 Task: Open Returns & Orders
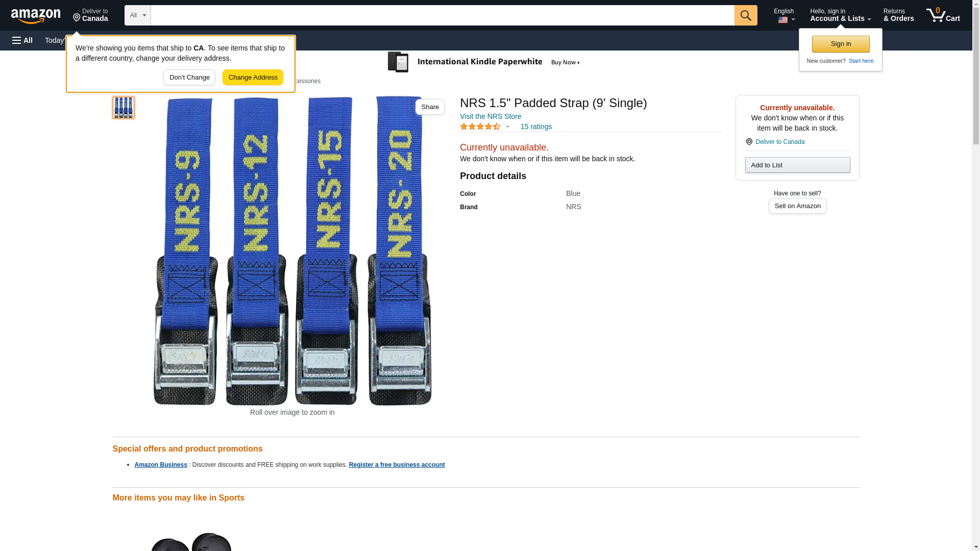point(898,15)
